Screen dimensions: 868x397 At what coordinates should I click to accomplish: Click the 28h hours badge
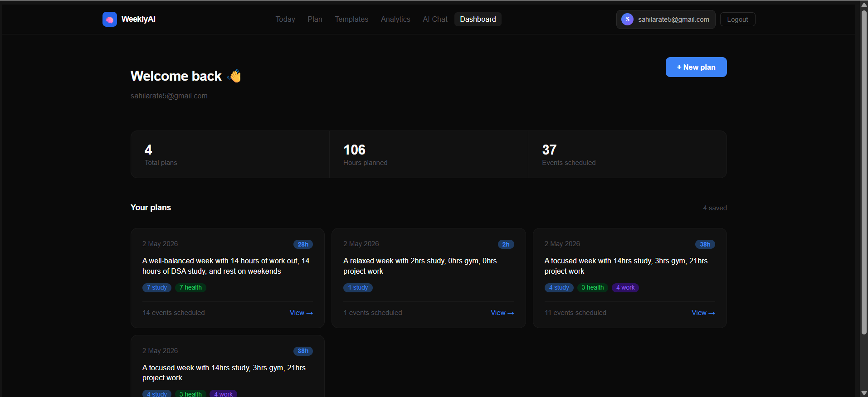tap(303, 244)
